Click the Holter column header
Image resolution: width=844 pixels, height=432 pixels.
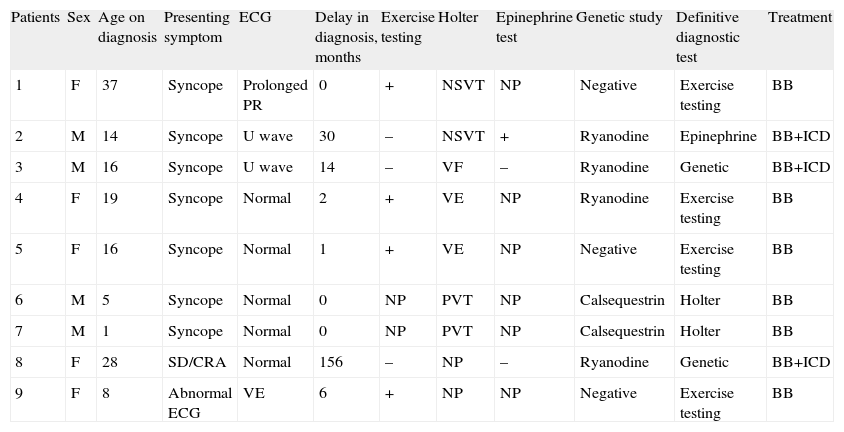coord(458,18)
